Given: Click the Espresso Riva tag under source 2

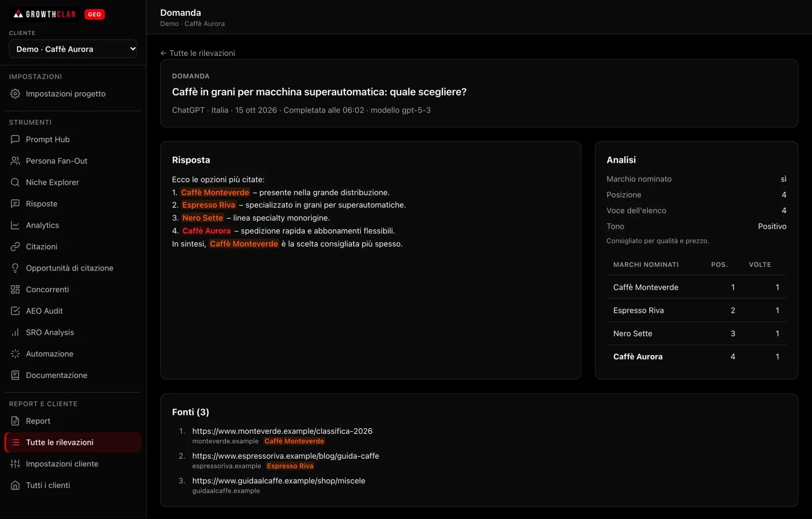Looking at the screenshot, I should tap(290, 466).
